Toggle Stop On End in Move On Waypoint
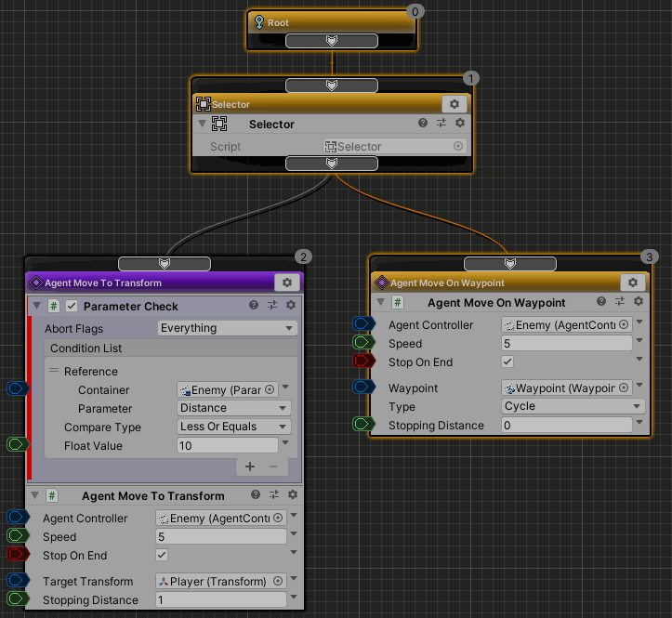Image resolution: width=672 pixels, height=618 pixels. [x=507, y=362]
